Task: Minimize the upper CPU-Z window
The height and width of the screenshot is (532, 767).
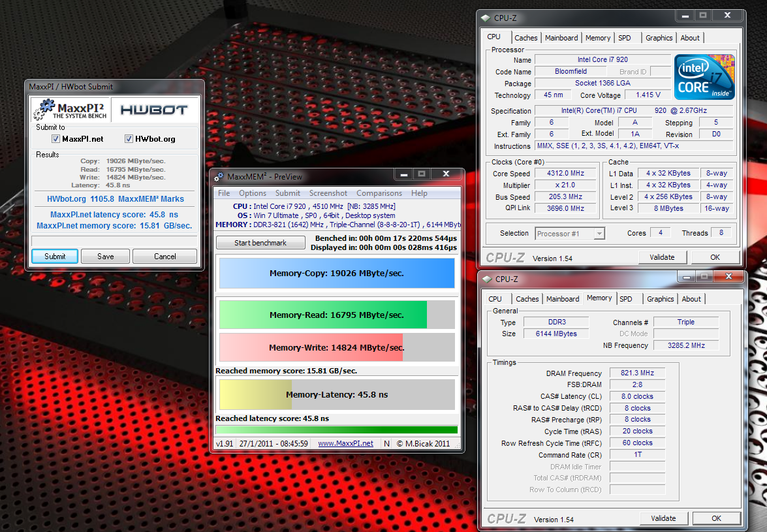Action: (x=685, y=16)
